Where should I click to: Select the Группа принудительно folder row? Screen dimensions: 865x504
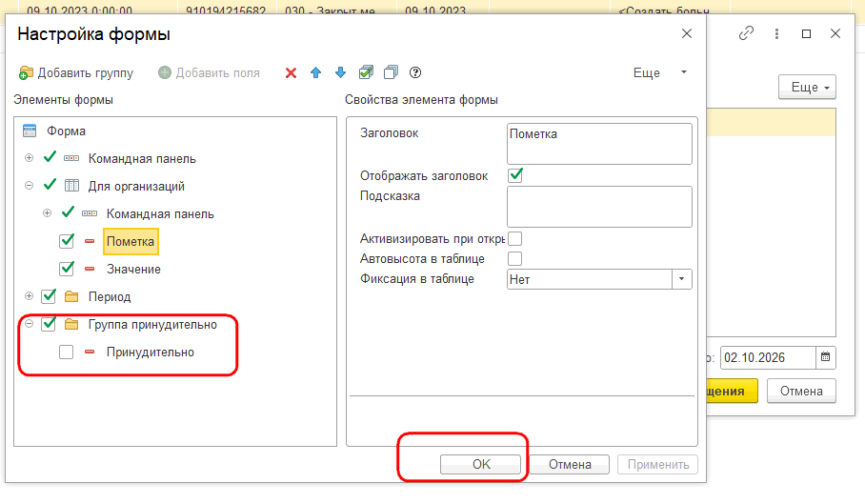click(x=152, y=324)
